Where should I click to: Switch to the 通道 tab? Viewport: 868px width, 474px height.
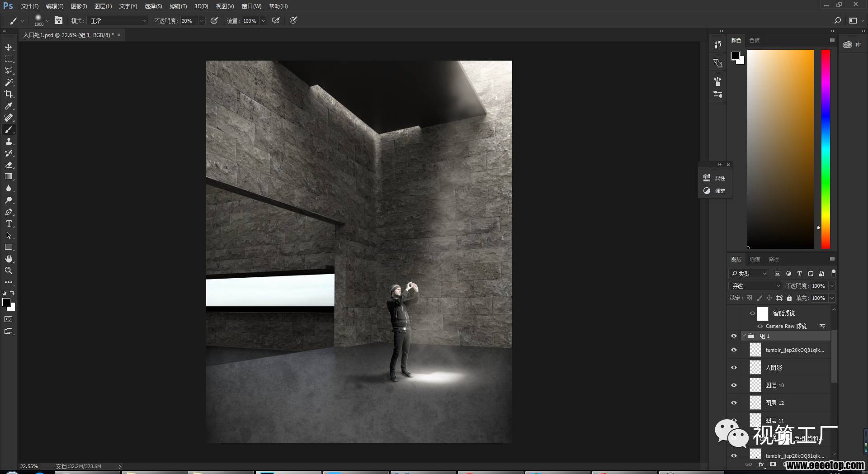click(755, 259)
